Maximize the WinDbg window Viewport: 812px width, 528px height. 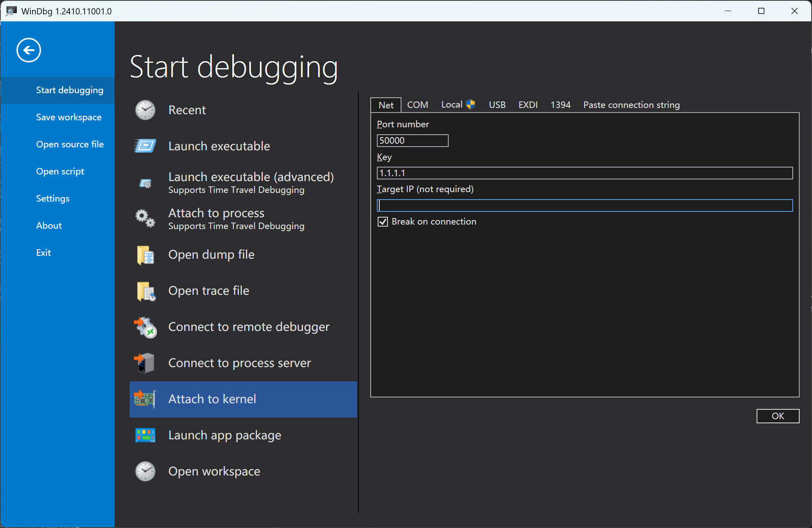click(761, 11)
